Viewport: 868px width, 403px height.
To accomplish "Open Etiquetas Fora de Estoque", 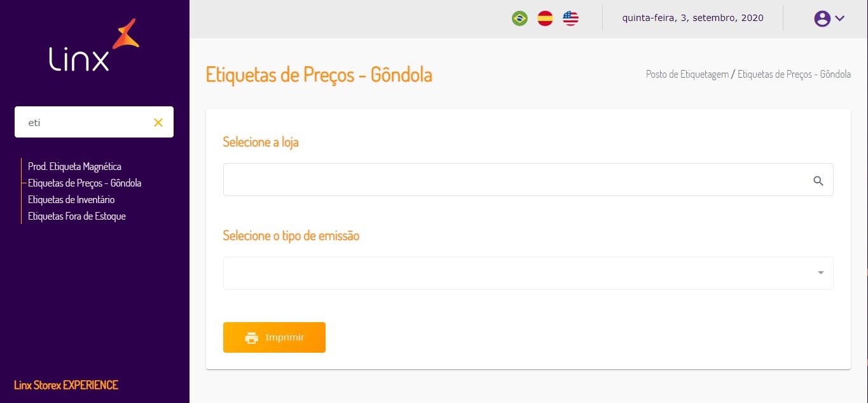I will pos(77,216).
